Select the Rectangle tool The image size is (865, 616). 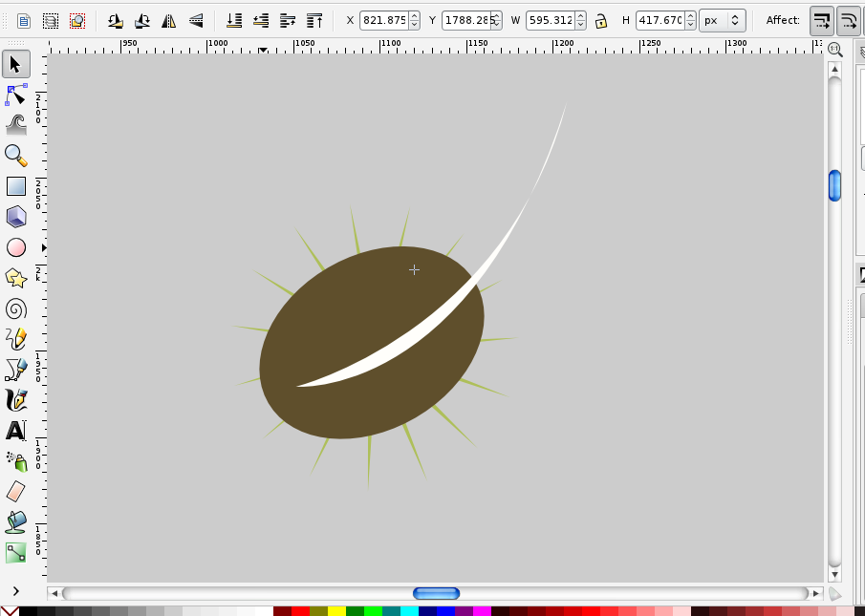15,185
